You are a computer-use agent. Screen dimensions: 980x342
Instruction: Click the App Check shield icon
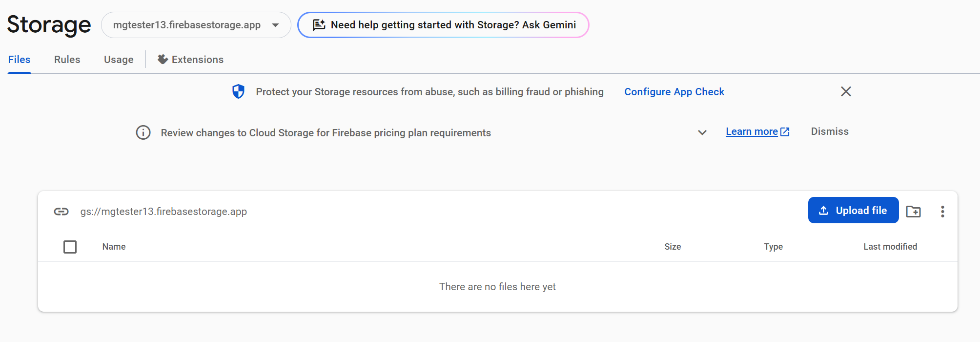tap(238, 91)
